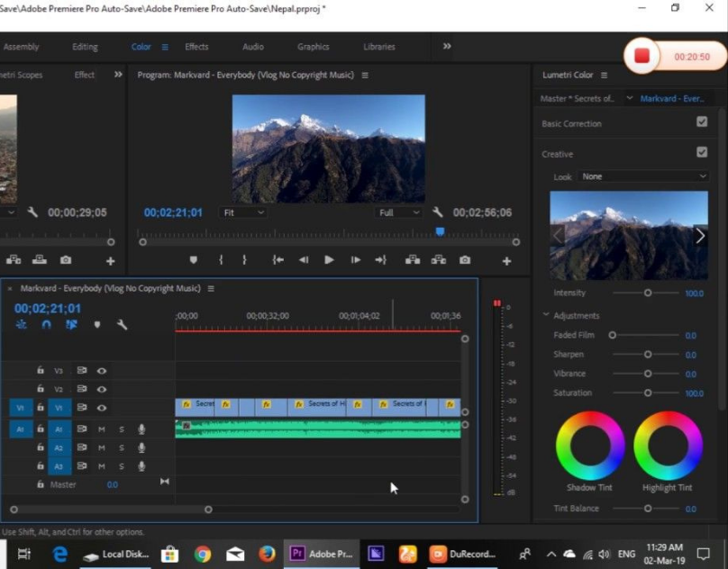Collapse the Adjustments section

(546, 315)
